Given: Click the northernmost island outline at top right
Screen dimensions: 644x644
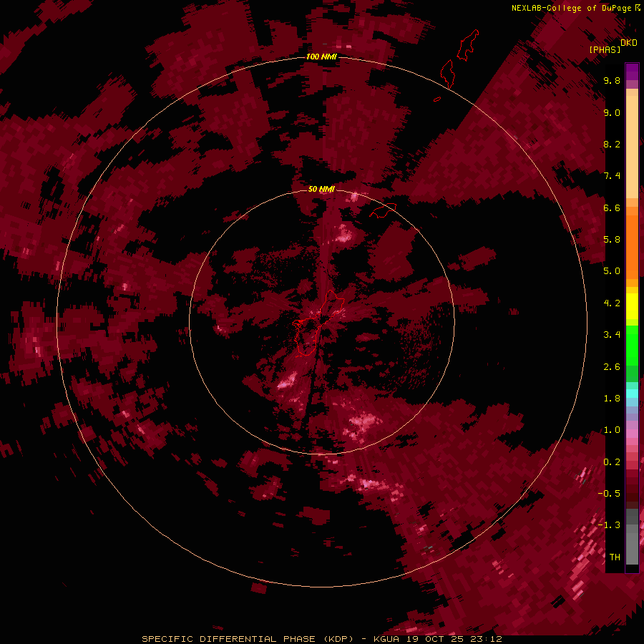Looking at the screenshot, I should (468, 45).
